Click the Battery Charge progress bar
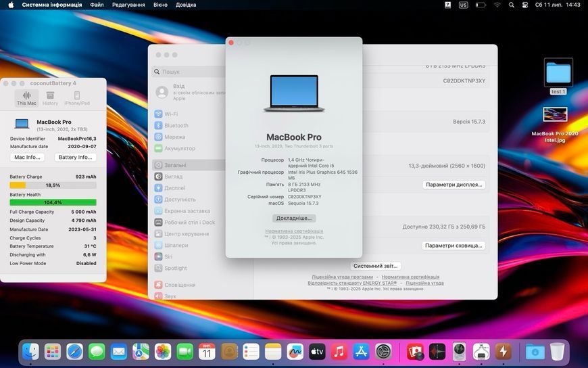Image resolution: width=588 pixels, height=368 pixels. click(x=53, y=185)
